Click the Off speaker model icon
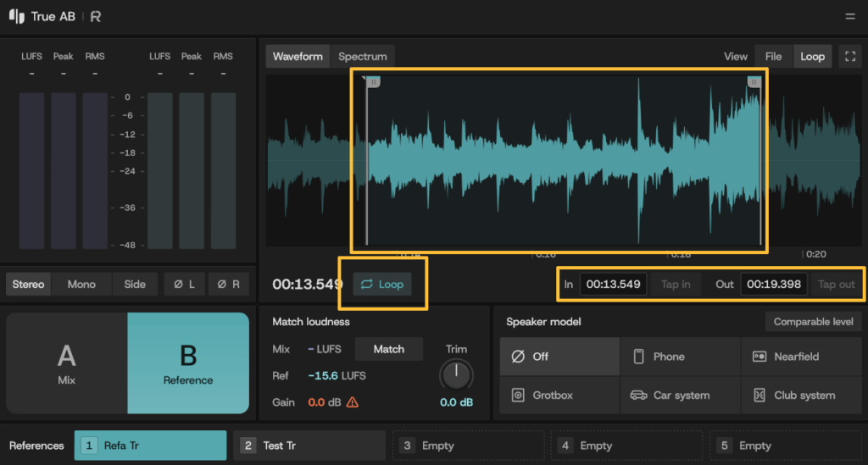This screenshot has height=465, width=868. [x=518, y=357]
